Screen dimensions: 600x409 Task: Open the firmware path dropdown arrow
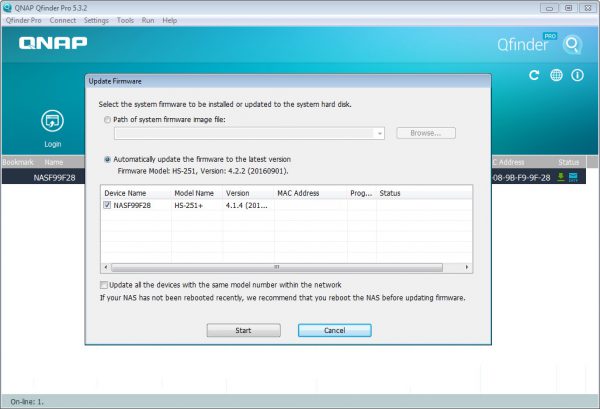380,134
